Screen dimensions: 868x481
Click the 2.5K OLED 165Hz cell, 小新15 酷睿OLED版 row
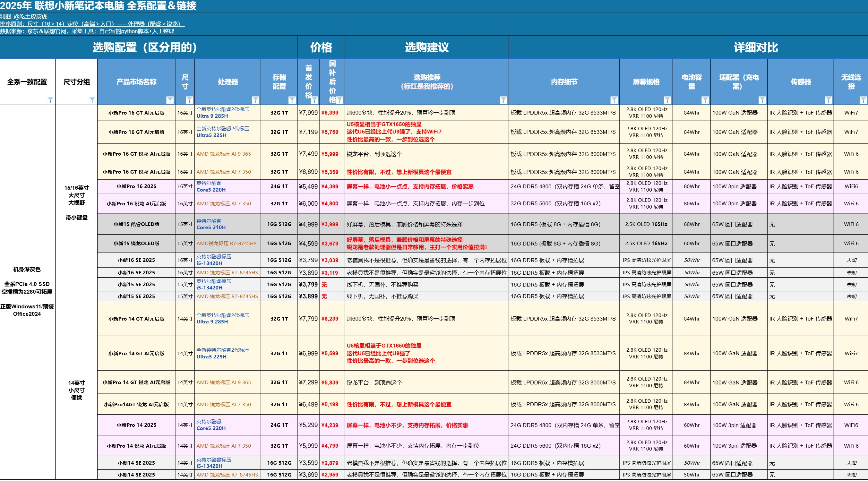pyautogui.click(x=646, y=224)
